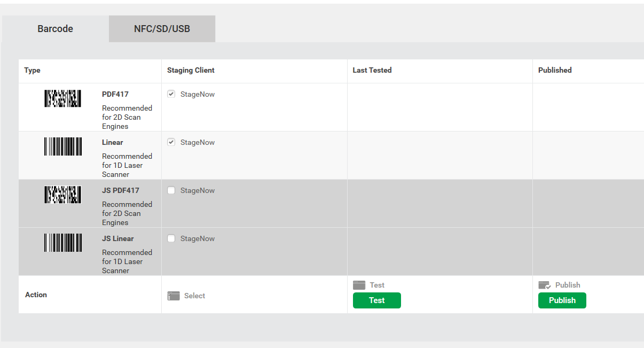The width and height of the screenshot is (644, 348).
Task: Click the Linear barcode image
Action: coord(62,146)
